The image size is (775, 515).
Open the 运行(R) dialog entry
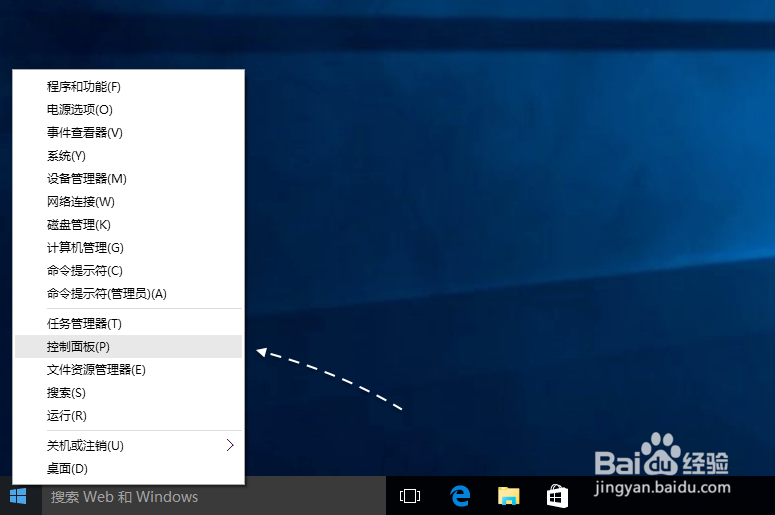[x=129, y=416]
